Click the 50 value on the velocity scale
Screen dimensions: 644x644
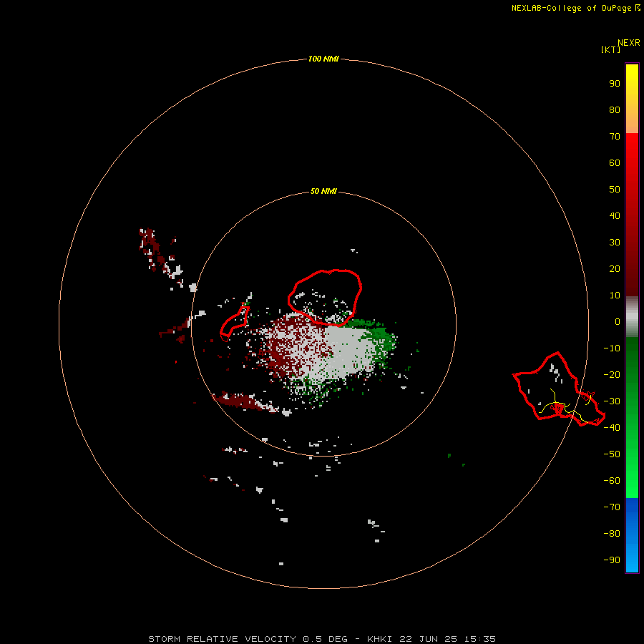615,190
